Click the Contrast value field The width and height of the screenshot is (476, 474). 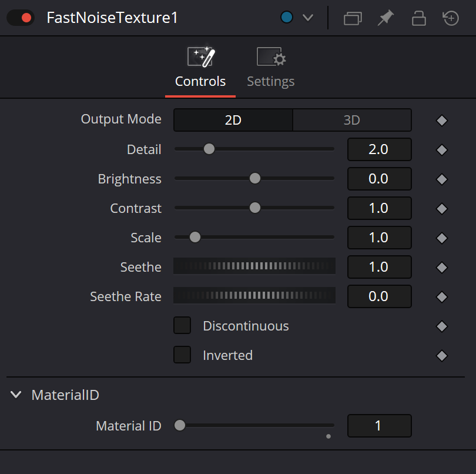[x=380, y=208]
